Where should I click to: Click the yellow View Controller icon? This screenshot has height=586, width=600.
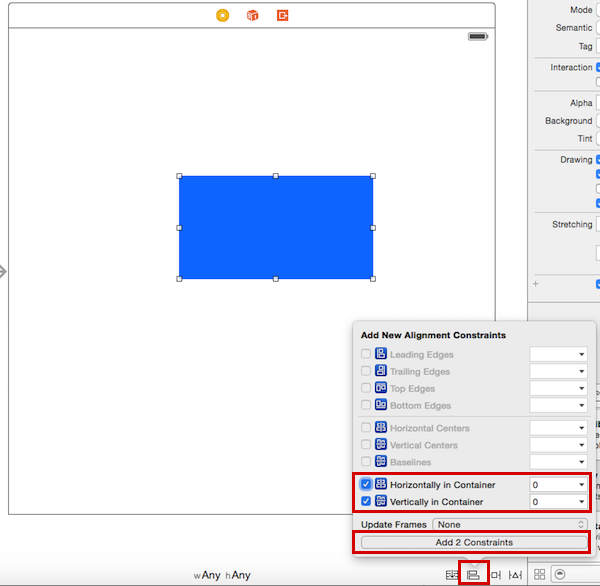[x=223, y=15]
